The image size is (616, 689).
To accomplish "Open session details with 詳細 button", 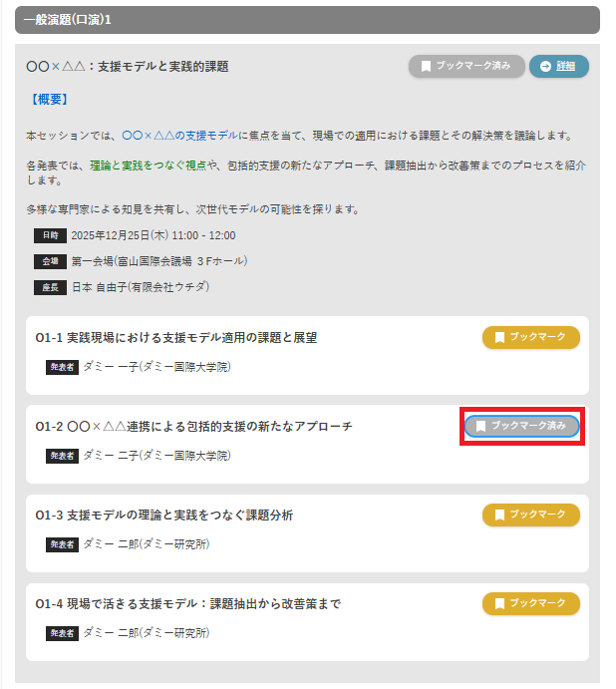I will tap(558, 66).
